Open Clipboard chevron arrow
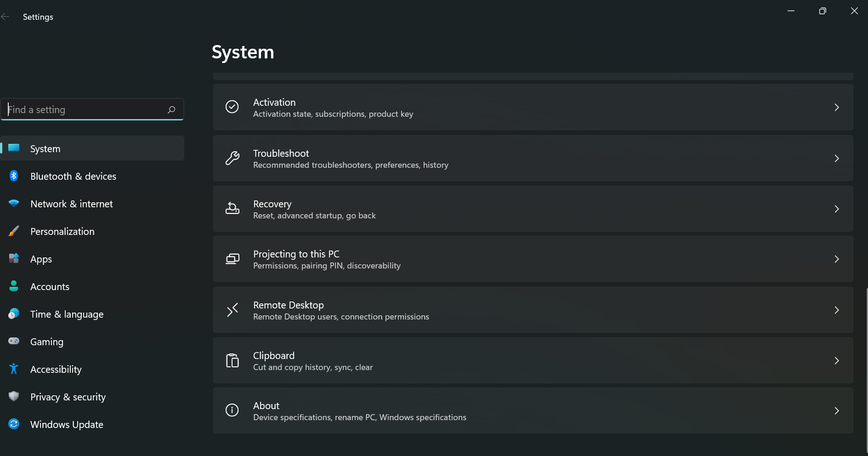Viewport: 868px width, 456px height. tap(837, 361)
